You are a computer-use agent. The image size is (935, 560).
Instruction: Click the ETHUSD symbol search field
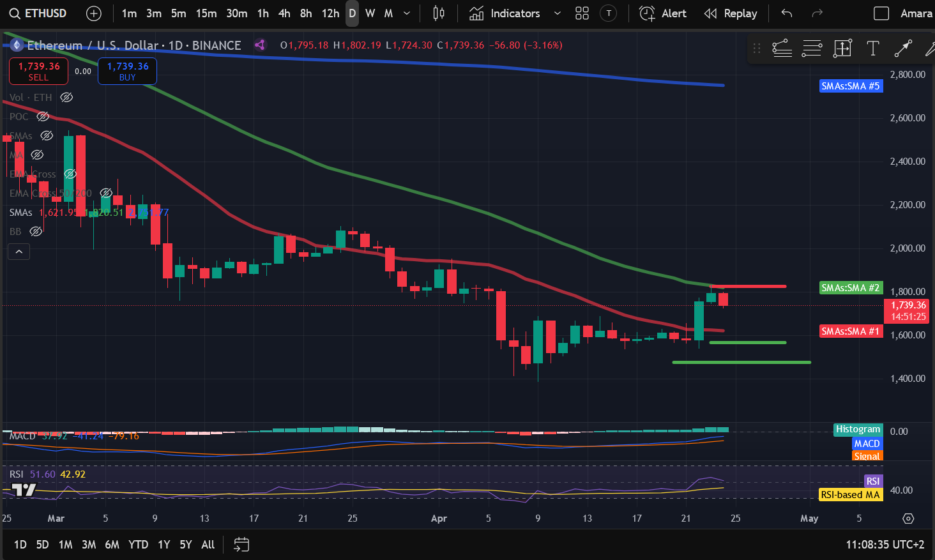pyautogui.click(x=38, y=13)
